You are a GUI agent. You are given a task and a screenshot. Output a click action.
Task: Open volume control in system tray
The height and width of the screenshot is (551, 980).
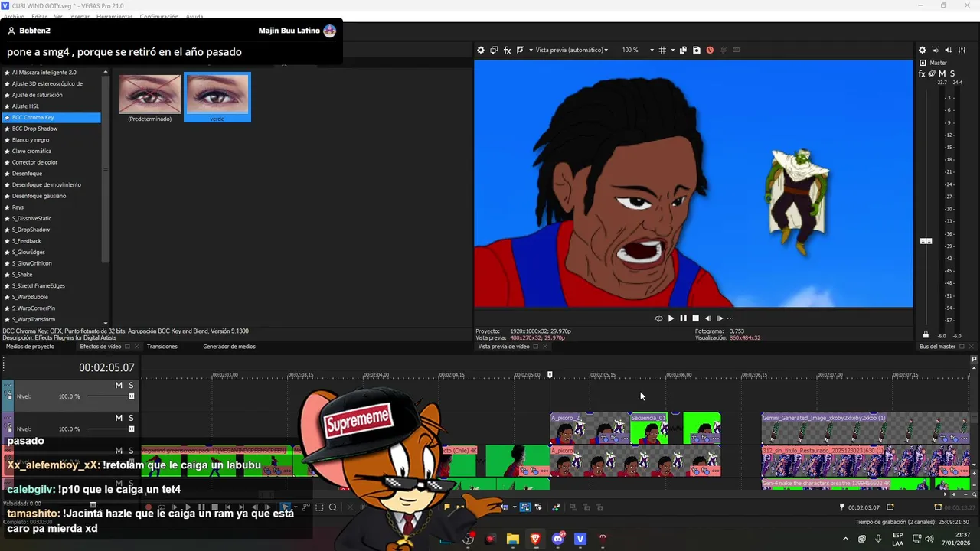(930, 539)
